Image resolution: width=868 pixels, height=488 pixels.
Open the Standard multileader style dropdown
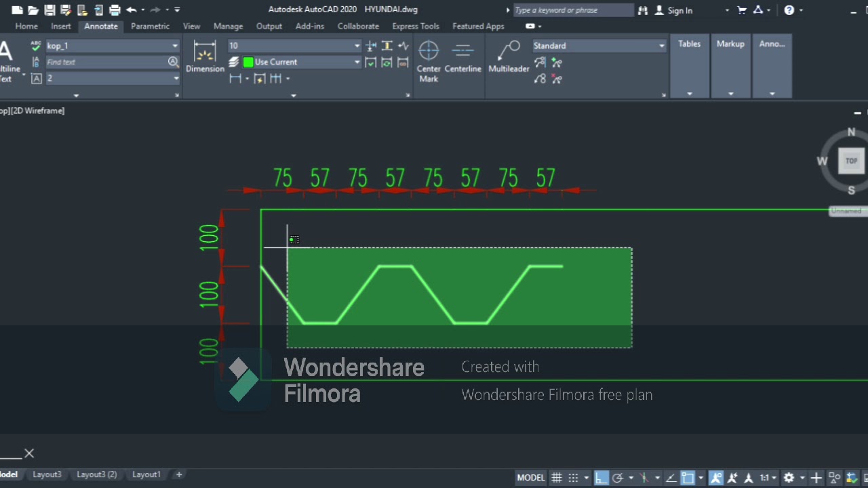coord(662,45)
